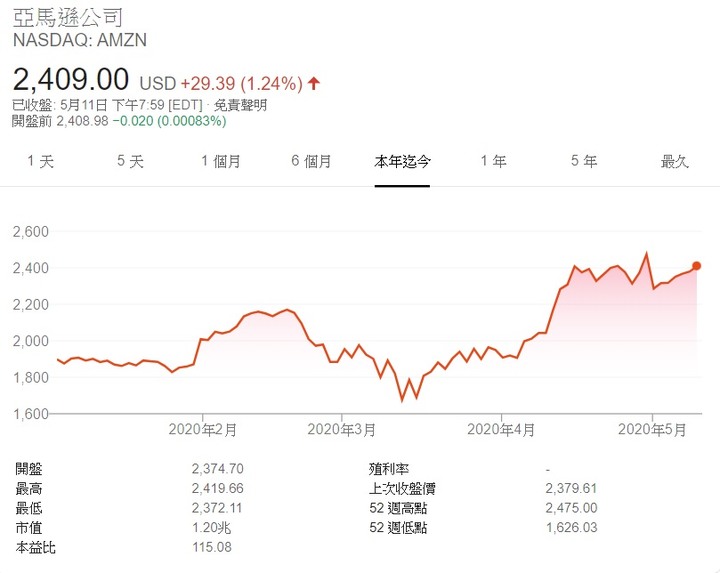
Task: Click the 2020年5月 axis label
Action: (652, 430)
